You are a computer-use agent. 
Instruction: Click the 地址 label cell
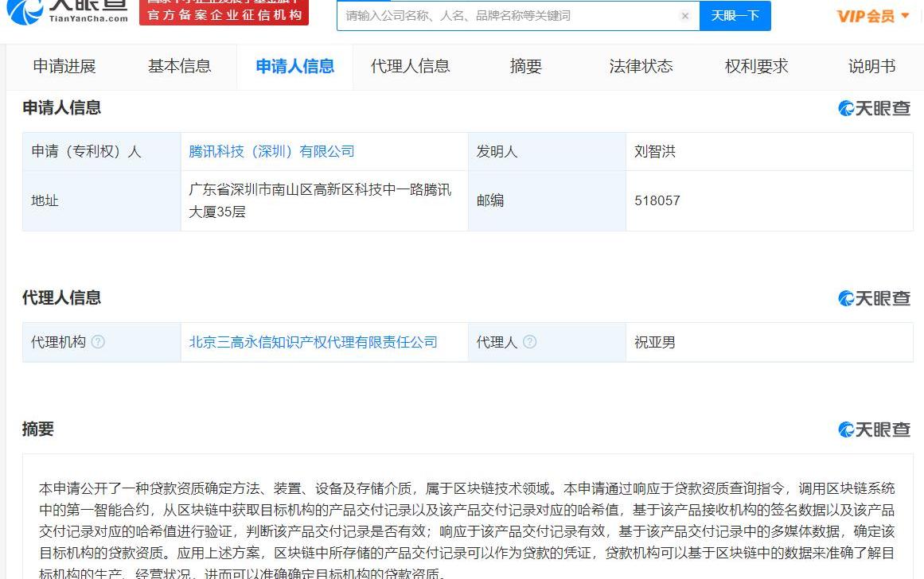[x=101, y=201]
